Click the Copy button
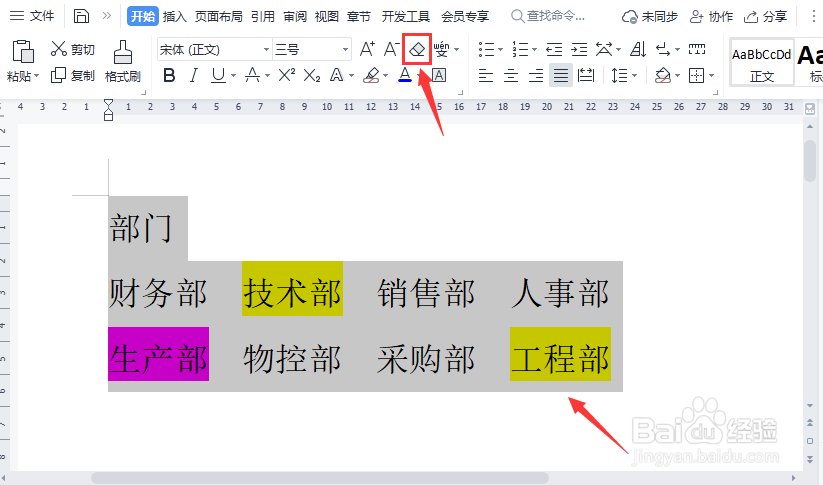The image size is (823, 485). tap(72, 76)
